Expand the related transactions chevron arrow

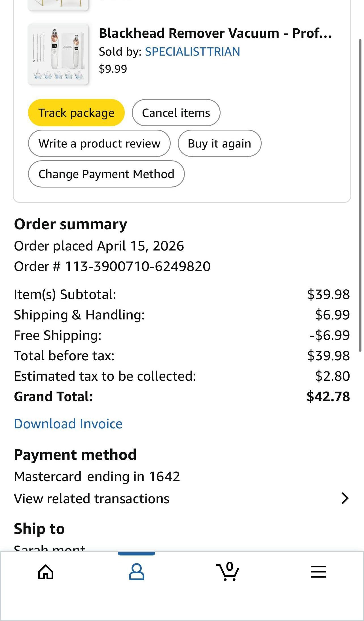(x=345, y=498)
